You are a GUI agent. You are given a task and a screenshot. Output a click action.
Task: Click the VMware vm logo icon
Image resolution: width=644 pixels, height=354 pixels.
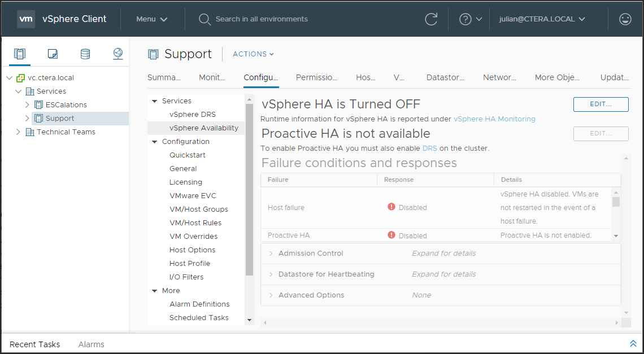pyautogui.click(x=26, y=19)
